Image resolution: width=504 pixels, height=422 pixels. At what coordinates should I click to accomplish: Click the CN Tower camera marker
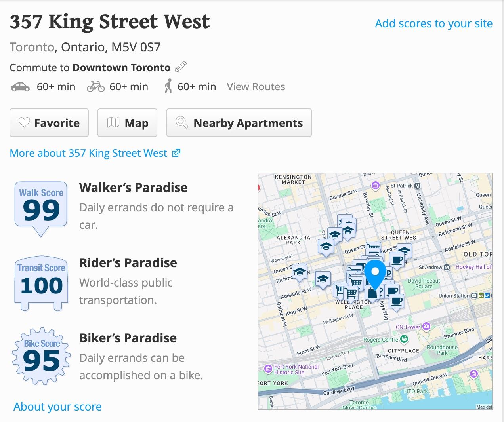426,326
